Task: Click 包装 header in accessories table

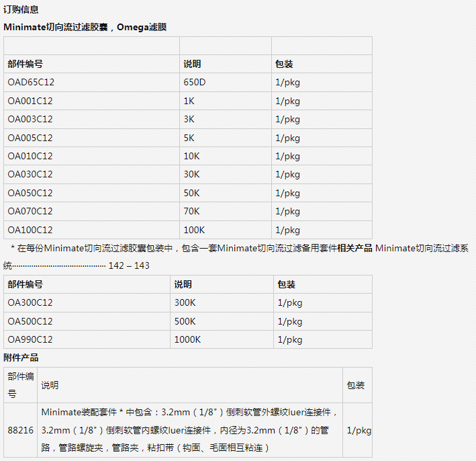Action: pos(355,385)
